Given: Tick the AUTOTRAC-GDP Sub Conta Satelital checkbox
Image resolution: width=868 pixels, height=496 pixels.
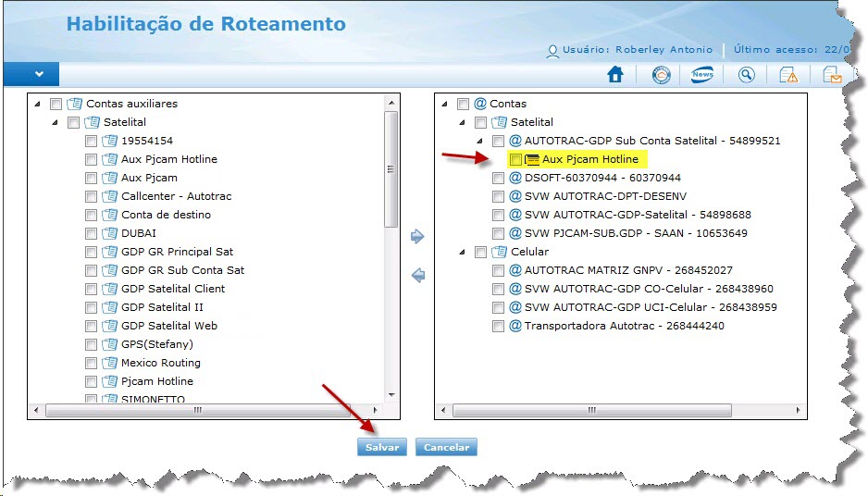Looking at the screenshot, I should coord(498,142).
